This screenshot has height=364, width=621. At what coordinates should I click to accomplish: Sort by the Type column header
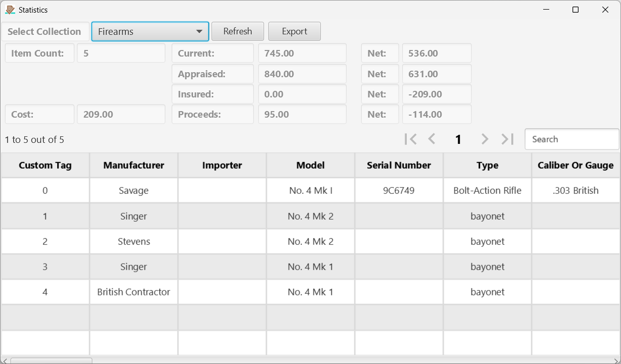(488, 165)
